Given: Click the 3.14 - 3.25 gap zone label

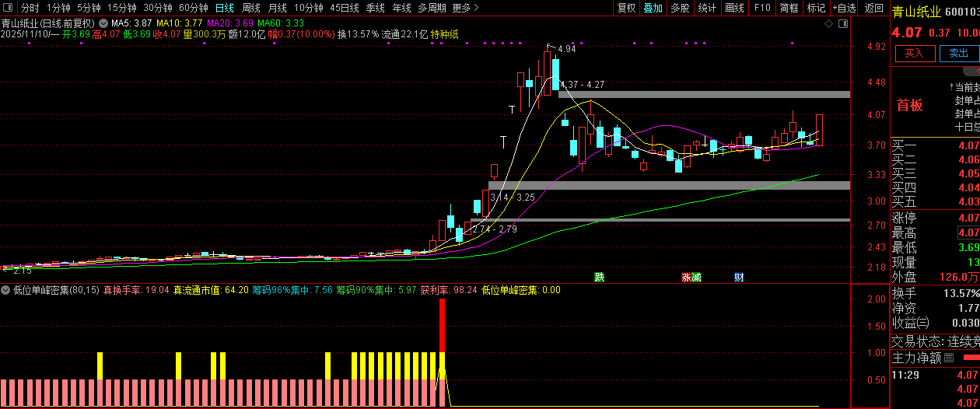Looking at the screenshot, I should pyautogui.click(x=512, y=198).
